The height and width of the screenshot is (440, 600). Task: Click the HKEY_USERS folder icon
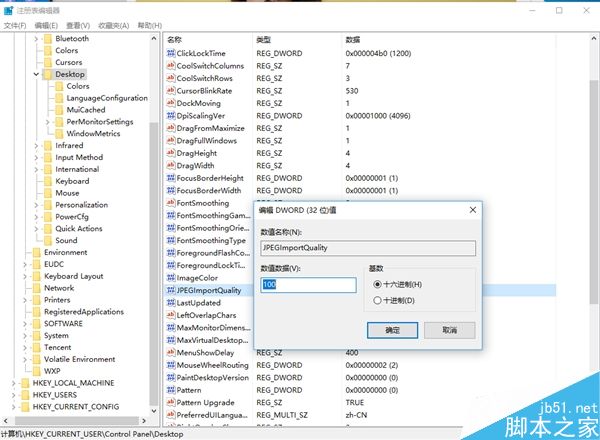click(x=25, y=395)
